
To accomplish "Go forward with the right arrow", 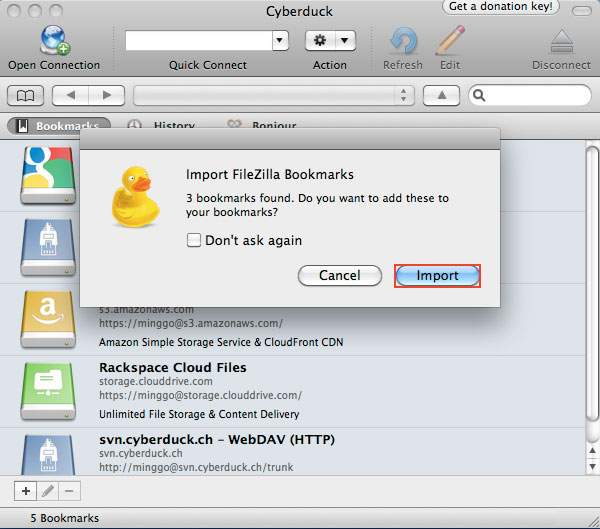I will tap(107, 95).
